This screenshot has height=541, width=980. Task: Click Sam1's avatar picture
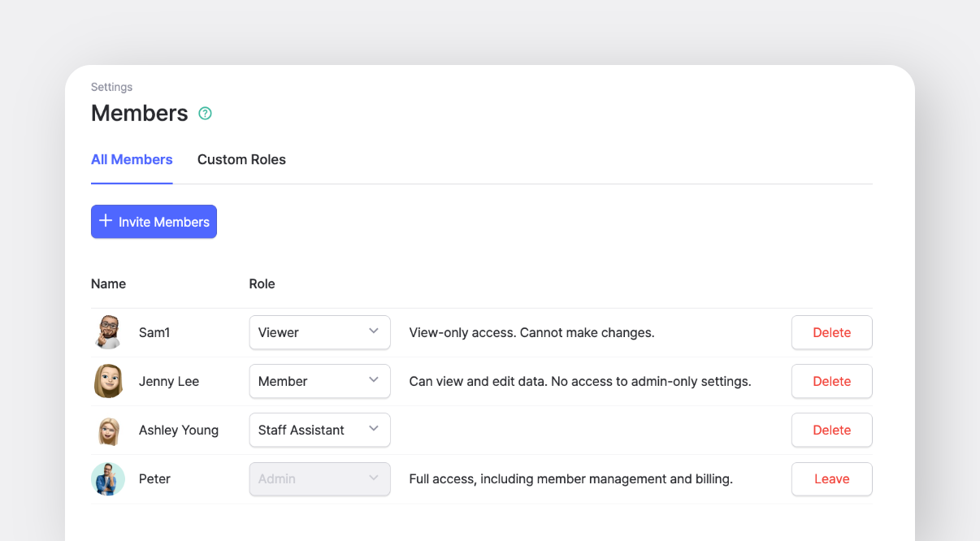coord(108,332)
